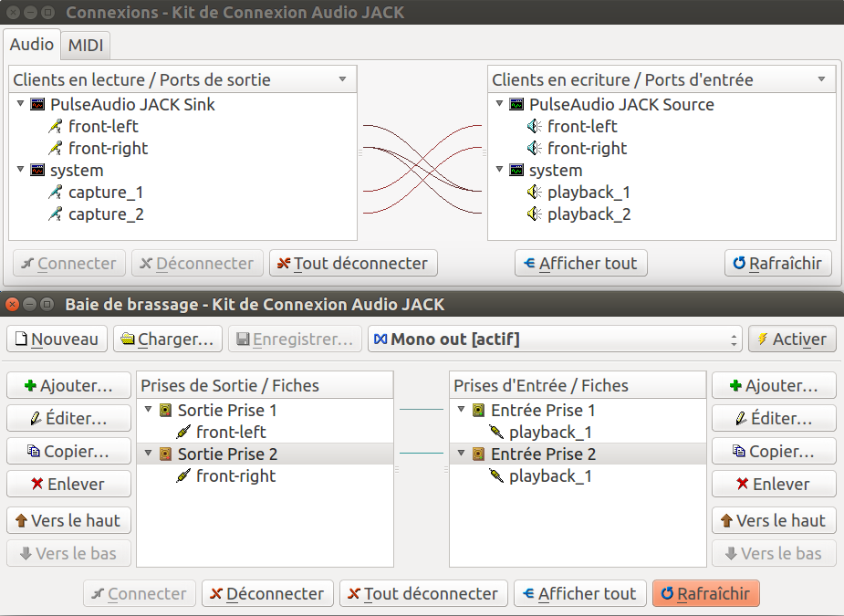Select the playback_1 port under system

pos(589,193)
